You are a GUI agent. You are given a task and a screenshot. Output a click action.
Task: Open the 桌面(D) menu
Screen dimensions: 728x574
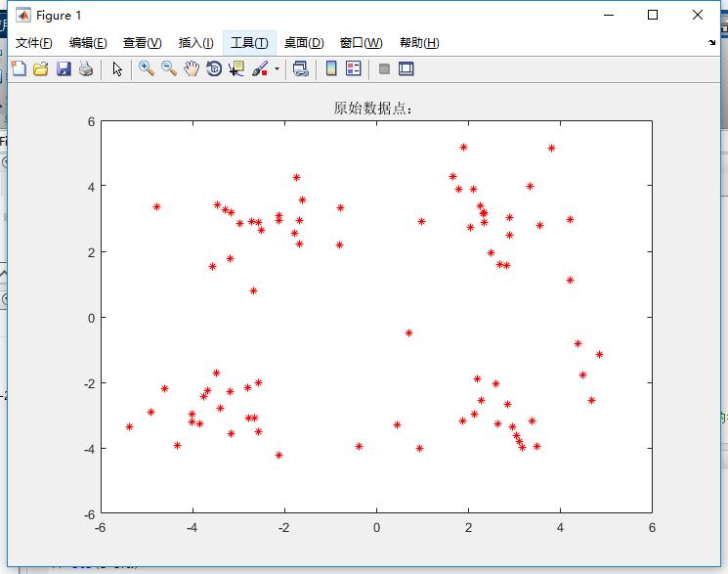click(x=304, y=43)
